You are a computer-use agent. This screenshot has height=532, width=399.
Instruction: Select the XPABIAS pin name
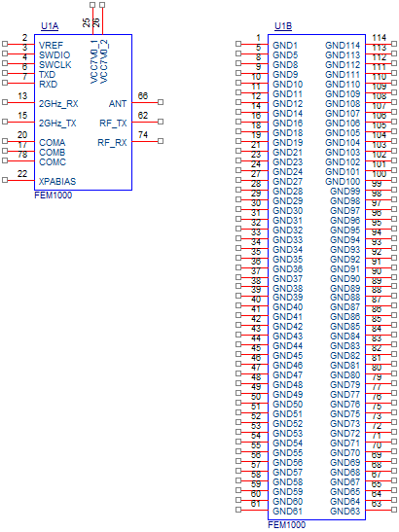(x=57, y=182)
